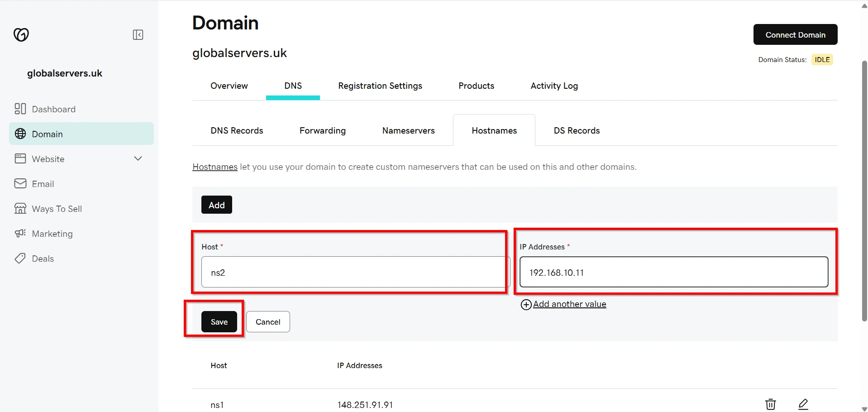This screenshot has height=412, width=868.
Task: Click the Ways To Sell storefront icon
Action: click(20, 208)
